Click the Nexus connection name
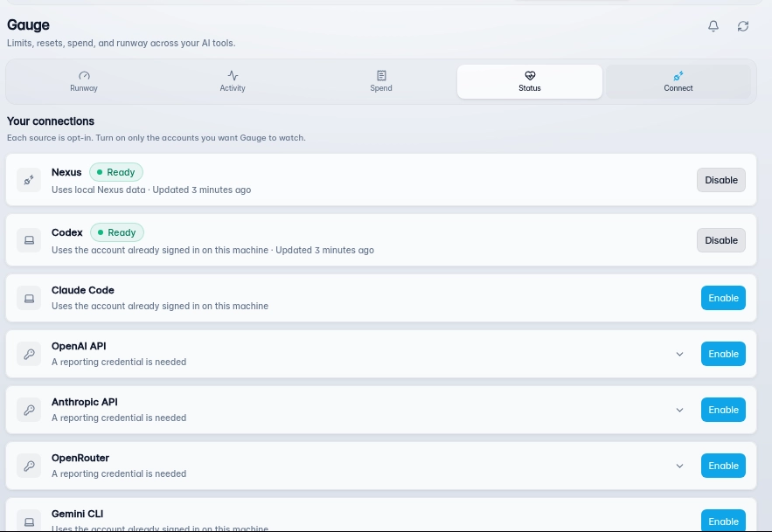The image size is (772, 532). [x=66, y=172]
